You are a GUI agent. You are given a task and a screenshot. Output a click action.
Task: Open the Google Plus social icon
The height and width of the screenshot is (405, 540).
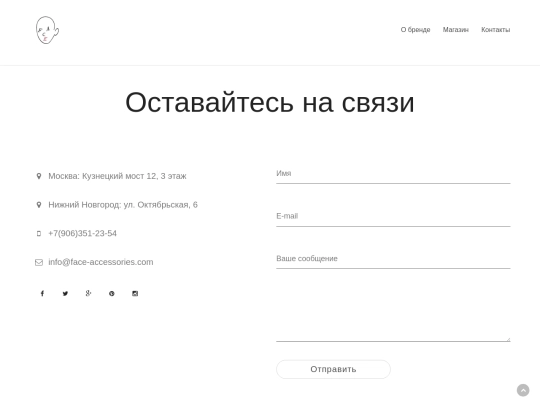coord(89,293)
